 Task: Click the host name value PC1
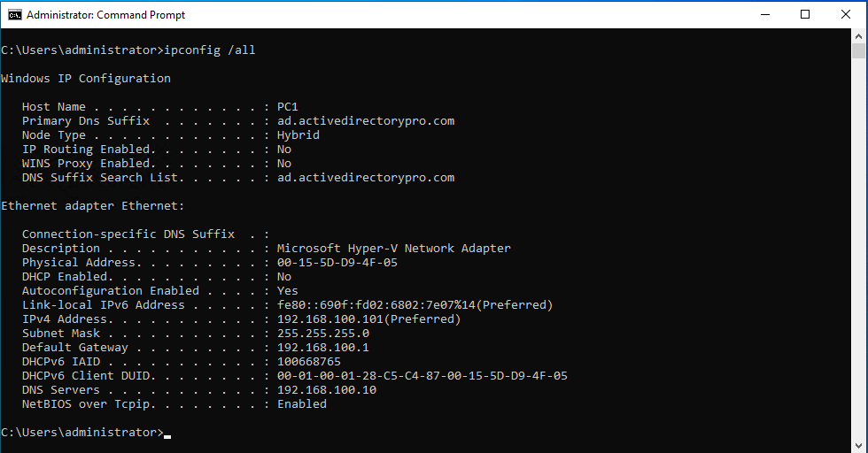(x=287, y=107)
